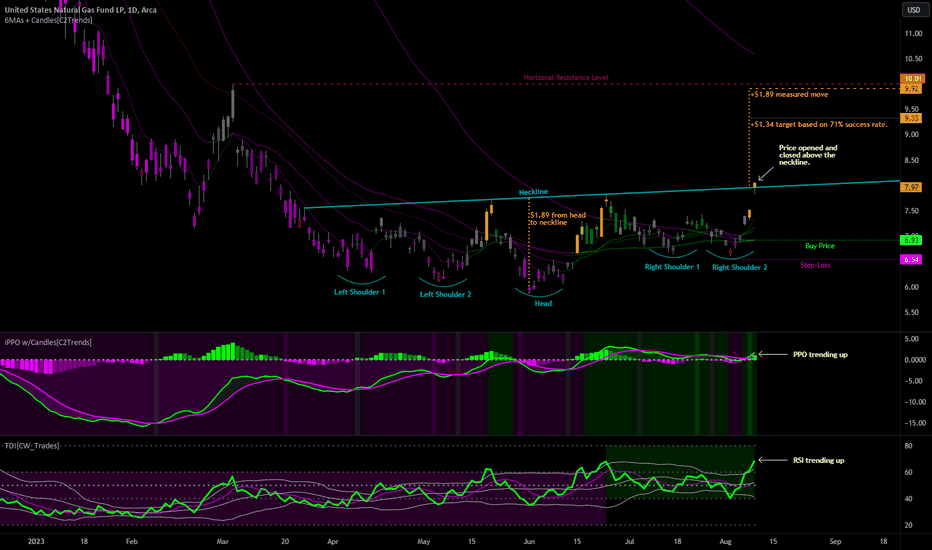Click the 'Left Shoulder 1' label
The height and width of the screenshot is (550, 932).
[360, 292]
